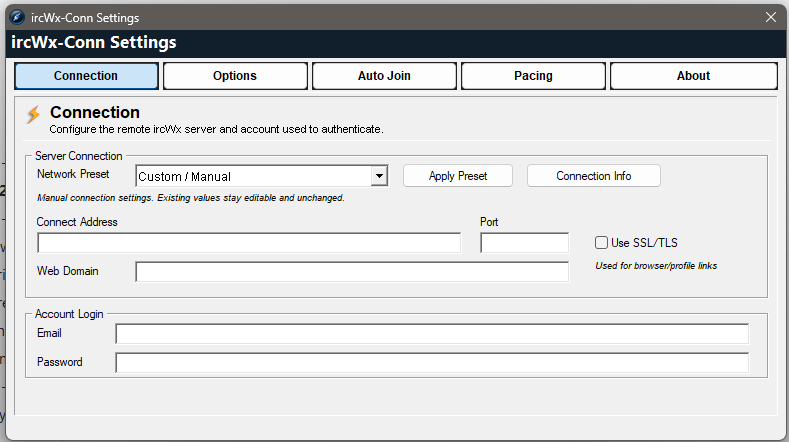Viewport: 789px width, 442px height.
Task: Click the 'Network Preset' label
Action: 73,174
